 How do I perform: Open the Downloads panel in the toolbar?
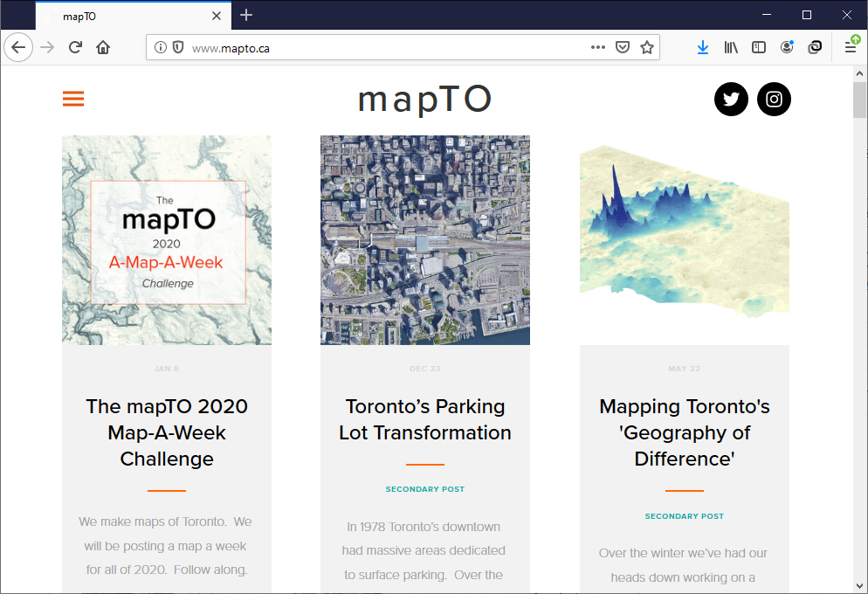703,46
